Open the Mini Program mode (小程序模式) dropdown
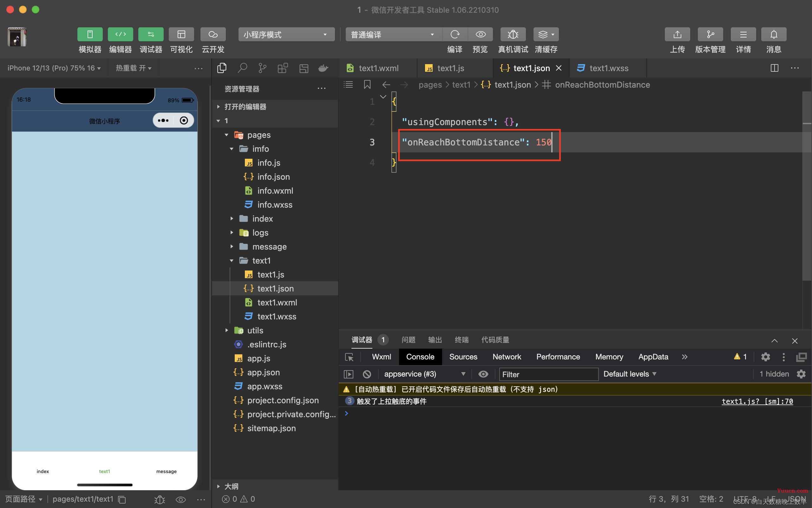 286,34
